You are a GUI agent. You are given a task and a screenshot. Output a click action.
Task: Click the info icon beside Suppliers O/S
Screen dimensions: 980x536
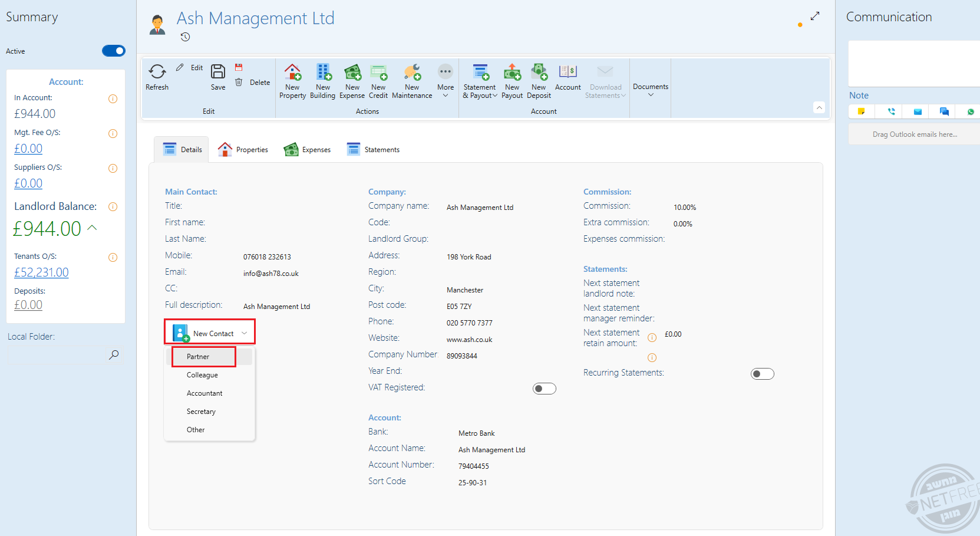113,168
